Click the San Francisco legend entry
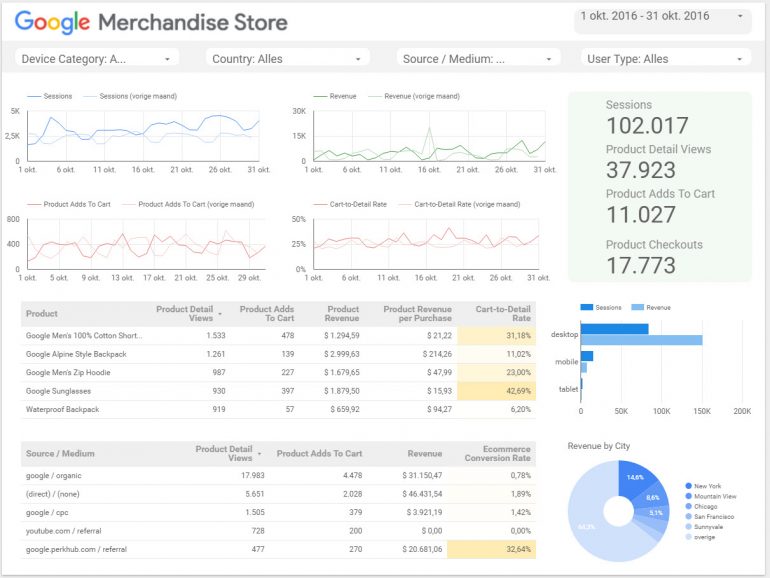Viewport: 770px width, 578px height. (x=710, y=517)
